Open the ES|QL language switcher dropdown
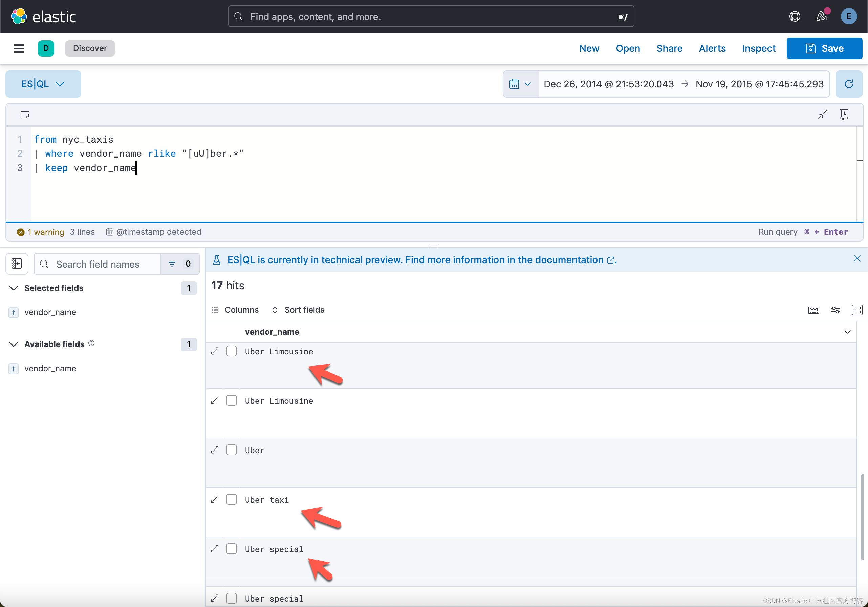 click(x=43, y=84)
